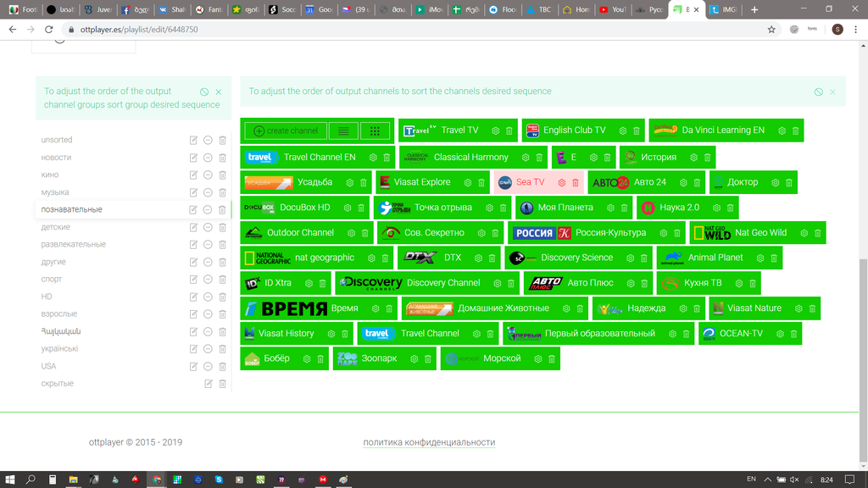Hide the познавательные group
868x488 pixels.
208,210
